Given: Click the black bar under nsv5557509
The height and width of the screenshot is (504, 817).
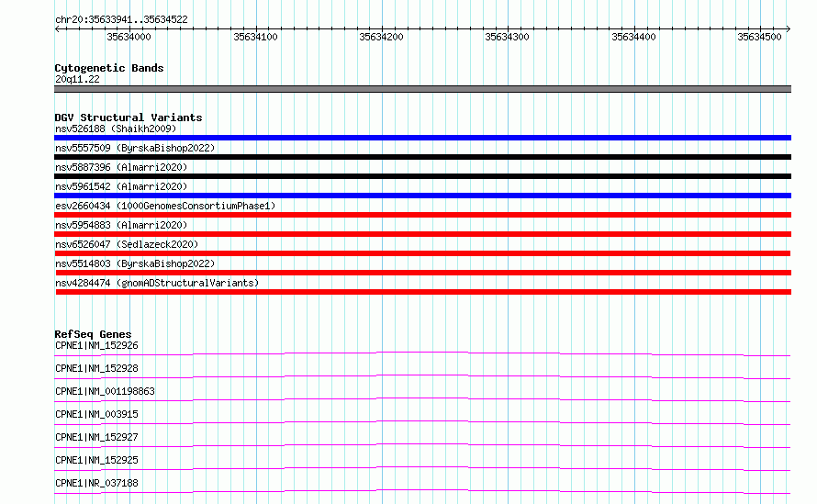Looking at the screenshot, I should click(x=422, y=157).
